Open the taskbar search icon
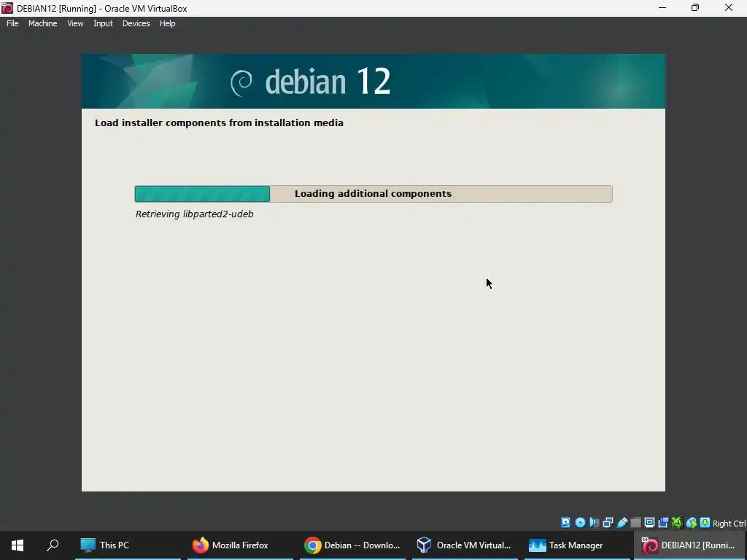The width and height of the screenshot is (747, 560). point(53,545)
